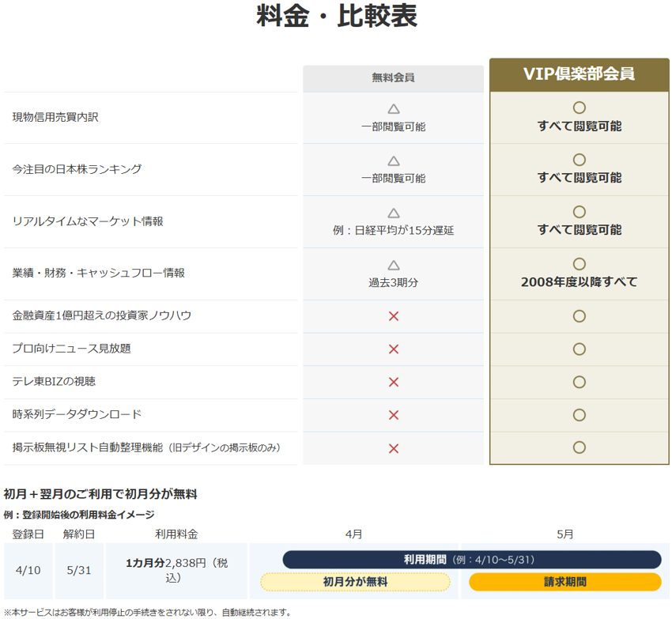Click the VIP circle icon in the 業績・財務・キャッシュフロー情報 row
Viewport: 672px width, 619px height.
pos(579,264)
